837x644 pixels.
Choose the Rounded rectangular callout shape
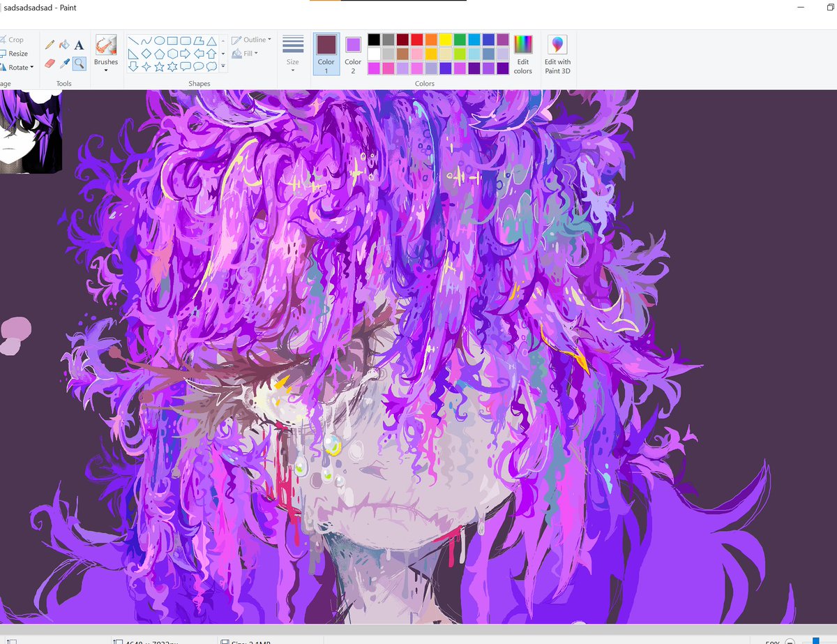click(186, 66)
